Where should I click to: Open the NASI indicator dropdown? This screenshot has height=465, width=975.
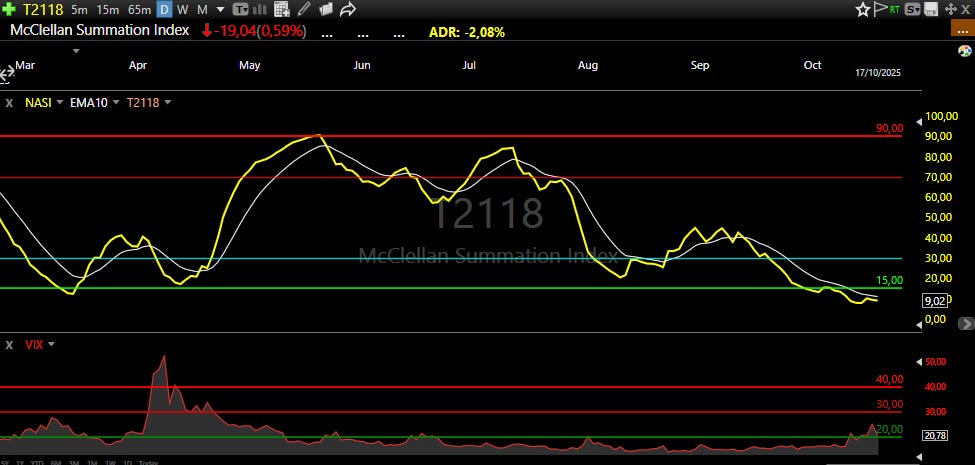(x=60, y=103)
